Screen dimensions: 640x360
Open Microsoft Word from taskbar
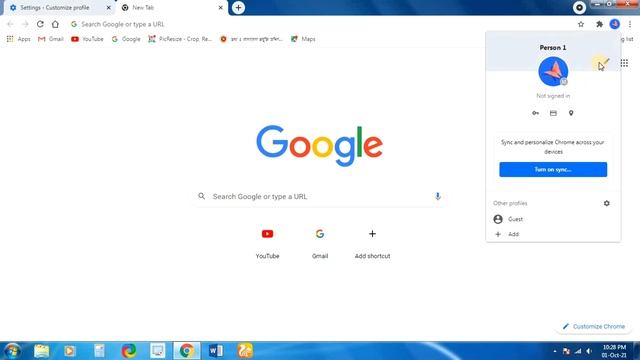click(216, 351)
